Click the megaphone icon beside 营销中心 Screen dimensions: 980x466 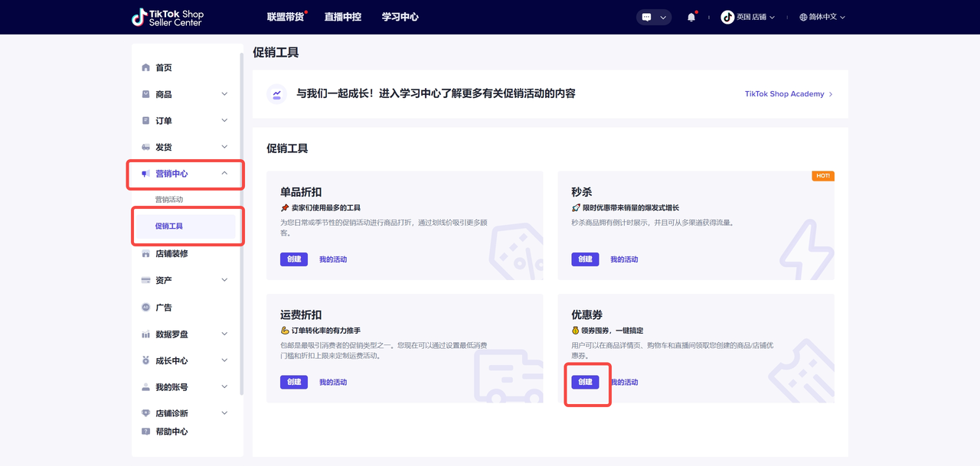point(145,174)
